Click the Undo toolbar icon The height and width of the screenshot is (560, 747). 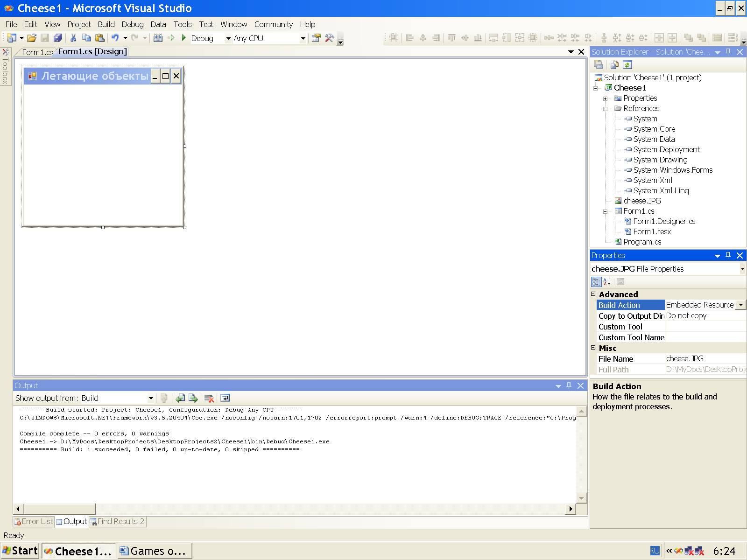pyautogui.click(x=115, y=38)
